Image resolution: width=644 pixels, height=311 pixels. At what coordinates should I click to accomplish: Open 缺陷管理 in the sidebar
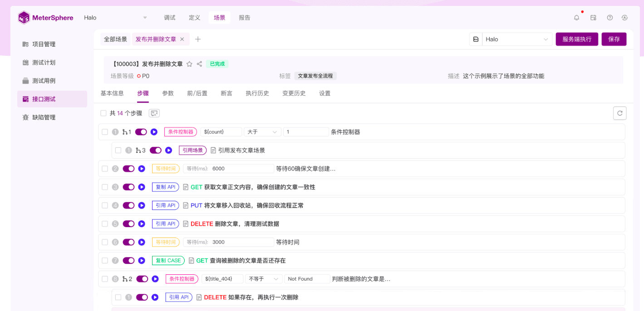click(52, 117)
